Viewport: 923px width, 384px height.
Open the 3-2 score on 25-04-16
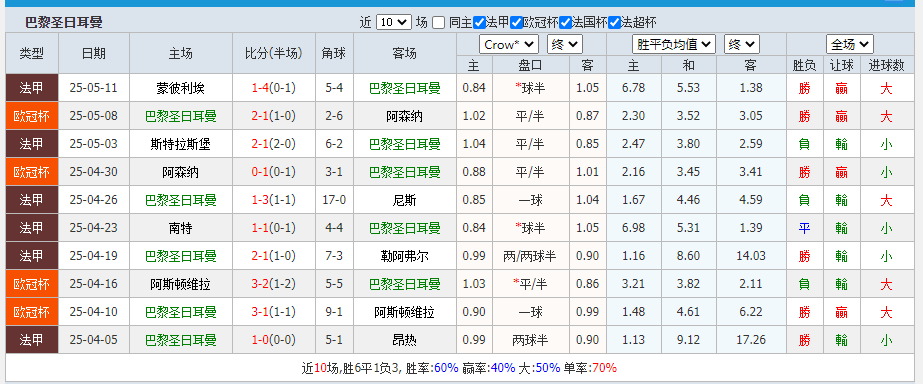260,284
